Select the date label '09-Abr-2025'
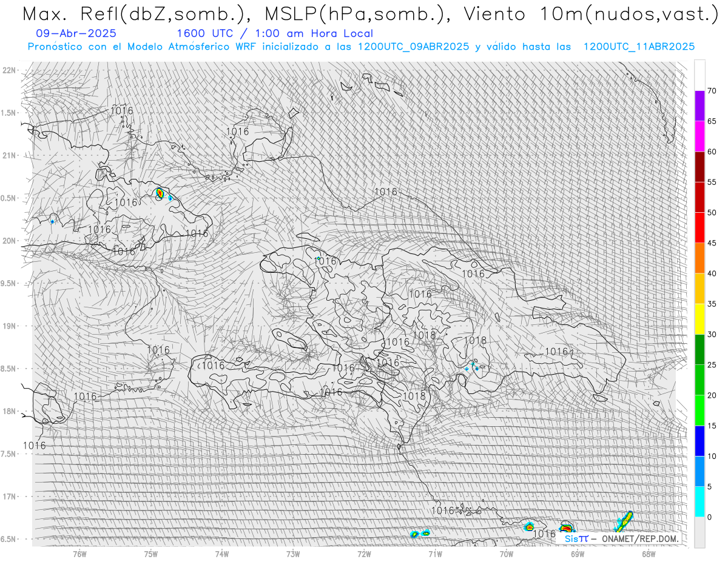 [76, 34]
